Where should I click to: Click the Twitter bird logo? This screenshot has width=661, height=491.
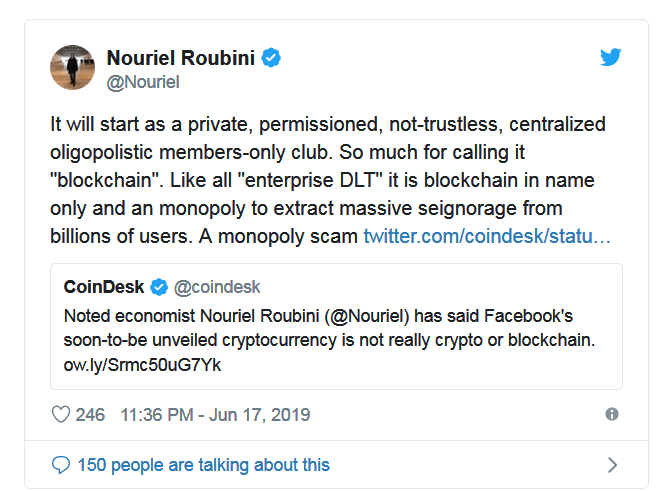click(x=610, y=58)
